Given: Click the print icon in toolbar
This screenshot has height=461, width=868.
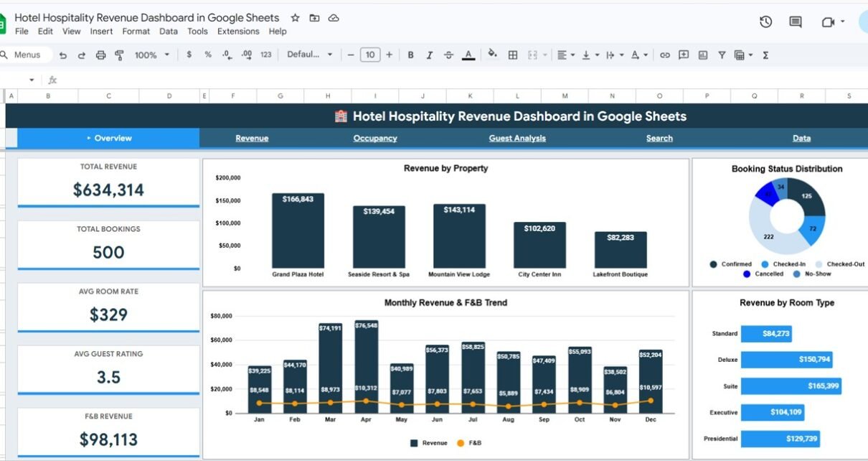Looking at the screenshot, I should point(100,55).
